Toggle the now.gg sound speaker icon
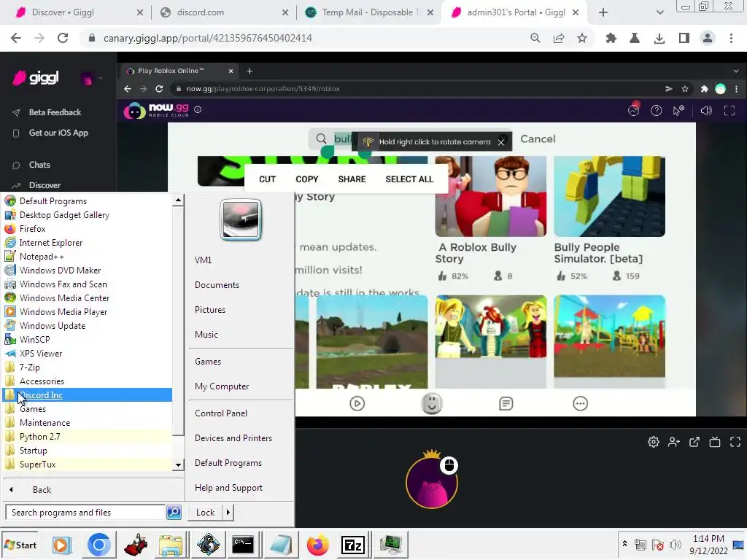 (706, 111)
